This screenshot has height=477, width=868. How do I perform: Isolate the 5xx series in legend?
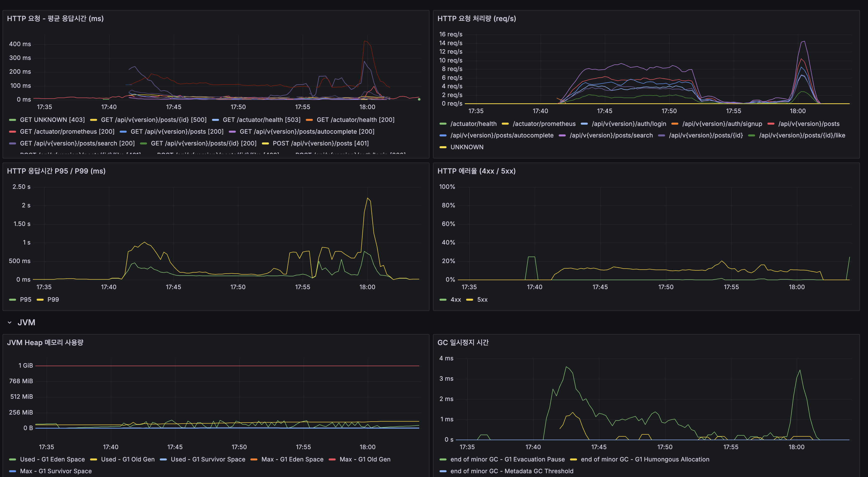coord(482,300)
